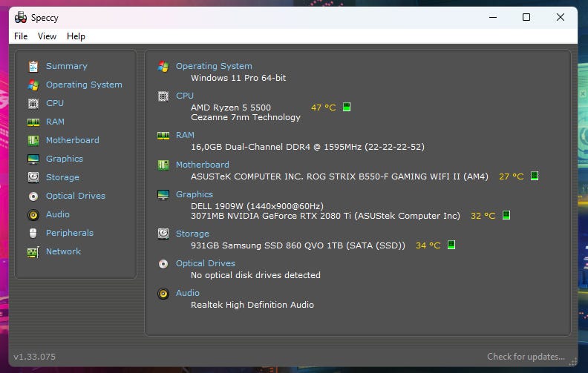Click the Network card icon in sidebar
588x373 pixels.
coord(33,252)
